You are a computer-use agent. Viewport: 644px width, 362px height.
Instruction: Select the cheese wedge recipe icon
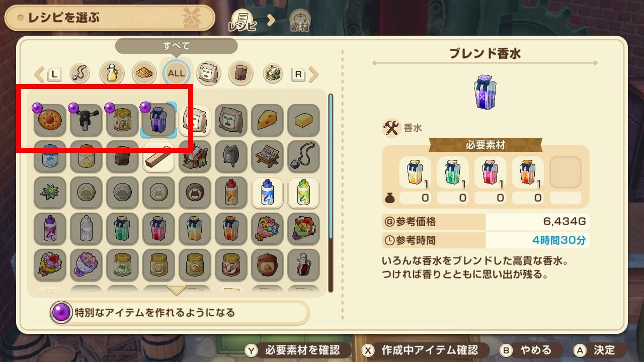pos(267,120)
